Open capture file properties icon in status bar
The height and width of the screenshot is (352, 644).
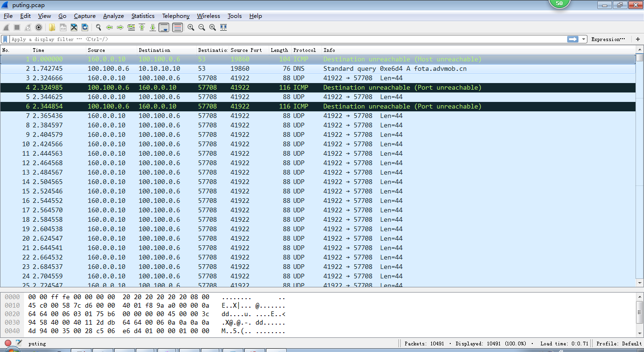coord(19,344)
